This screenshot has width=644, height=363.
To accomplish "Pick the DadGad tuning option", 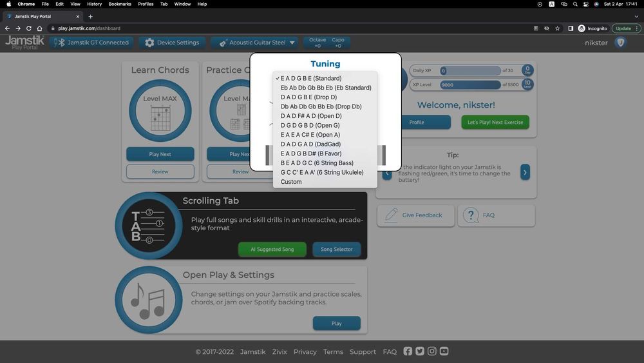I will point(325,144).
